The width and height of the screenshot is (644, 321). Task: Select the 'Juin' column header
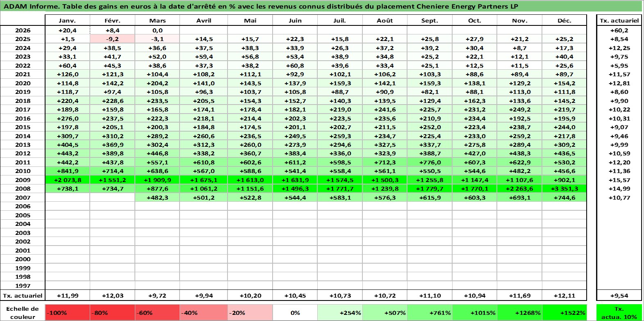[x=295, y=20]
